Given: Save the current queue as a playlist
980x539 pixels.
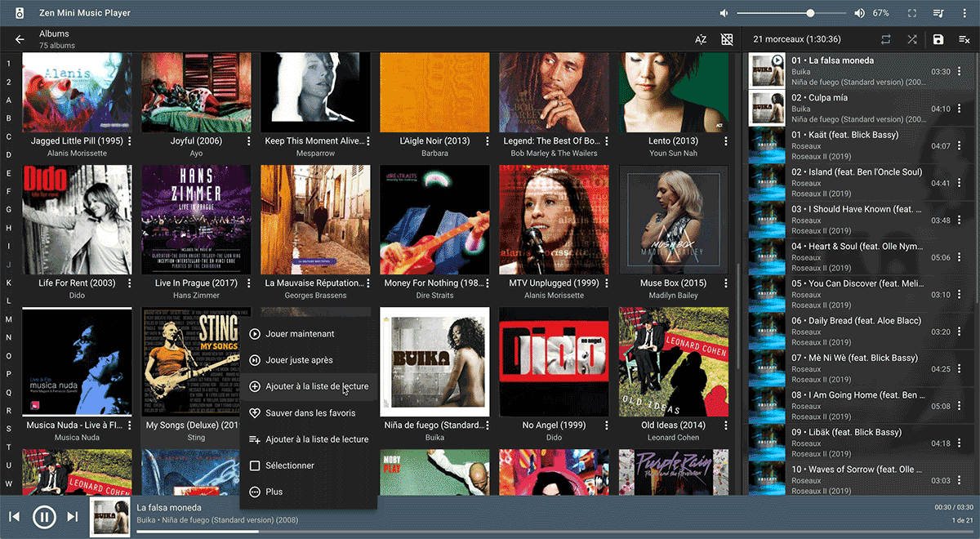Looking at the screenshot, I should [938, 39].
